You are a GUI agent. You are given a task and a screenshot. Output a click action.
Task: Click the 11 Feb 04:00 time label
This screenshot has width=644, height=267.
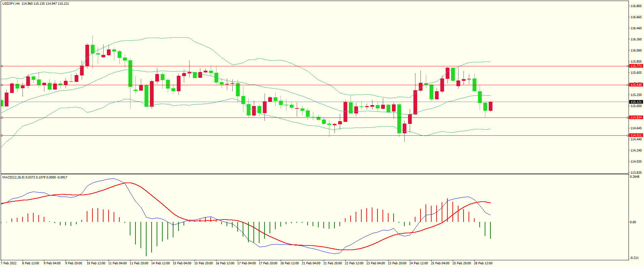tap(117, 263)
